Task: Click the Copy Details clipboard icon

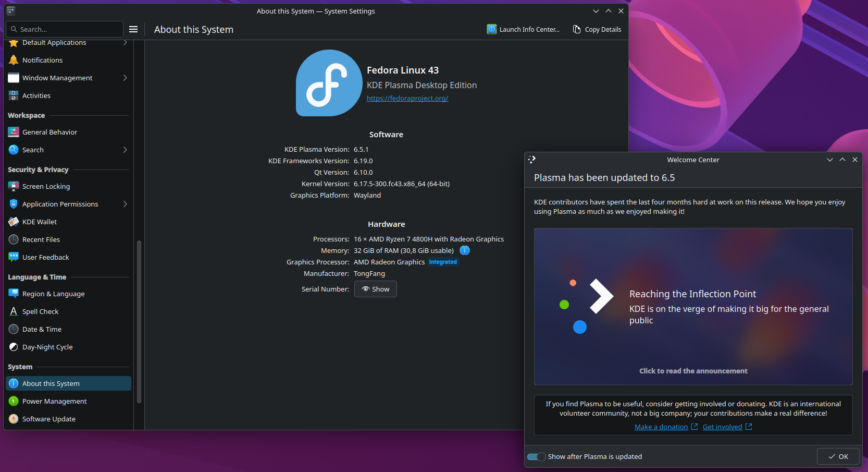Action: click(x=577, y=30)
